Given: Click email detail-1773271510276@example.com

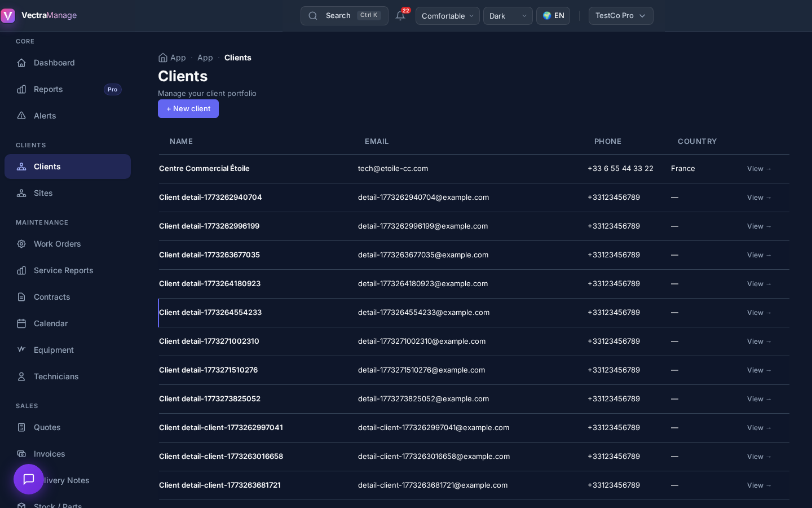Looking at the screenshot, I should pos(421,370).
